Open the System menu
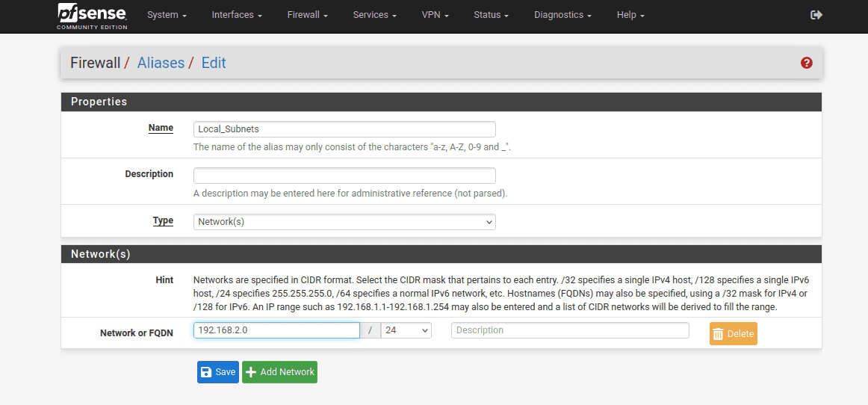 166,15
